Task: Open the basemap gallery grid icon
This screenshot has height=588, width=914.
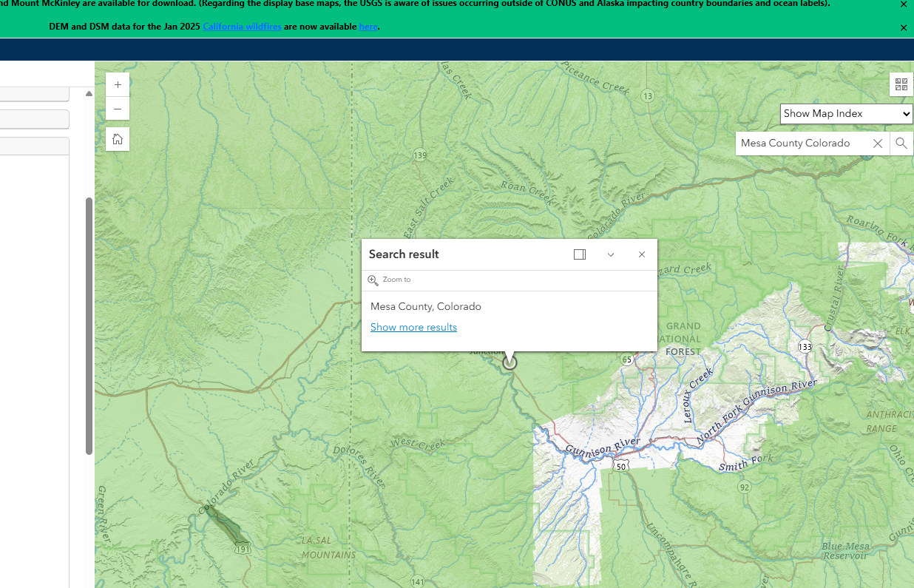Action: (x=901, y=85)
